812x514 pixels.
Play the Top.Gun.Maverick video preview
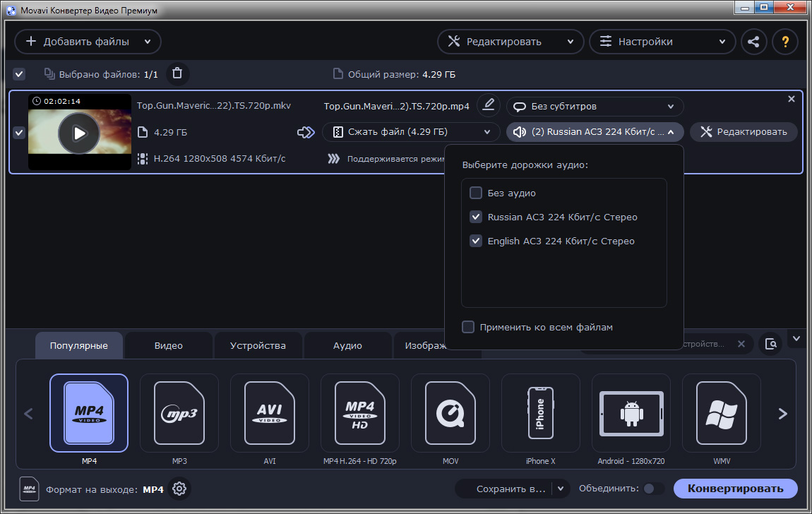(x=78, y=133)
